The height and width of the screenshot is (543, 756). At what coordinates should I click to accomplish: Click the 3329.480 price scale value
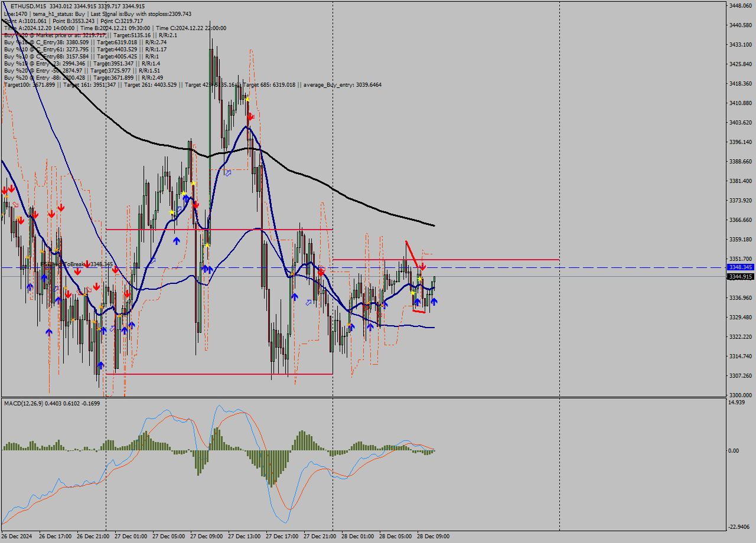coord(740,317)
